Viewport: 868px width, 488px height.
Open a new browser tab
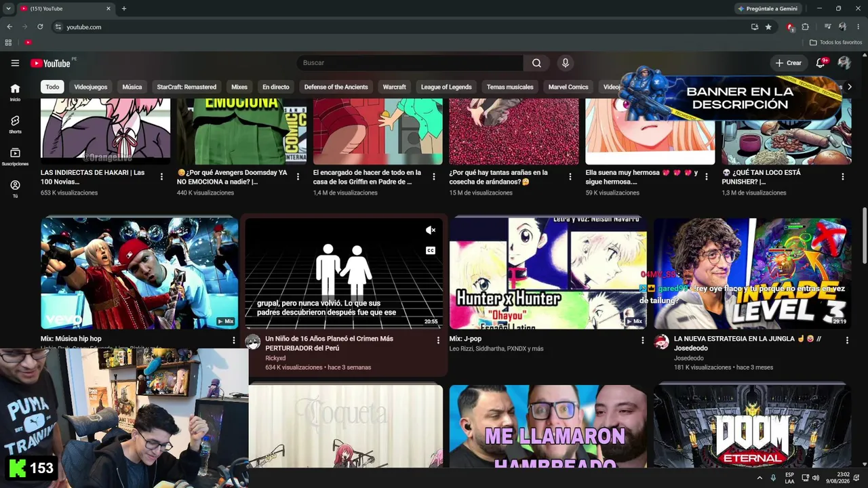coord(123,9)
